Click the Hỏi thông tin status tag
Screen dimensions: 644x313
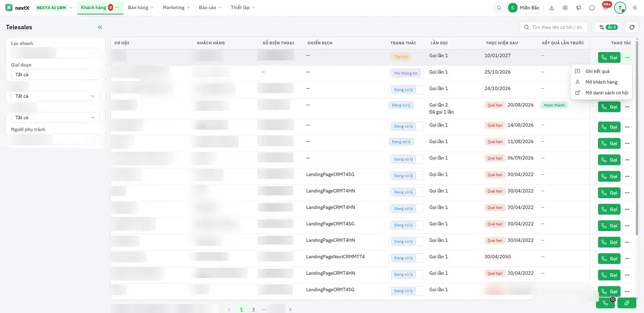[x=406, y=73]
